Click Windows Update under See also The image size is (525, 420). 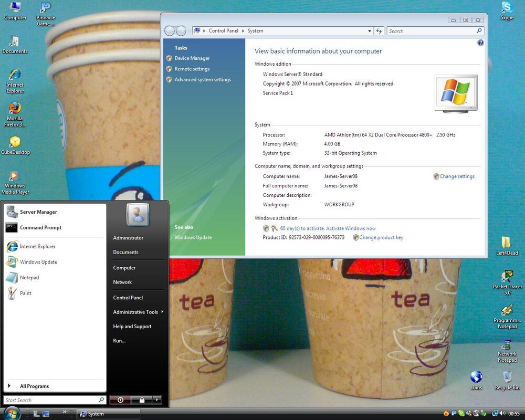(x=193, y=237)
